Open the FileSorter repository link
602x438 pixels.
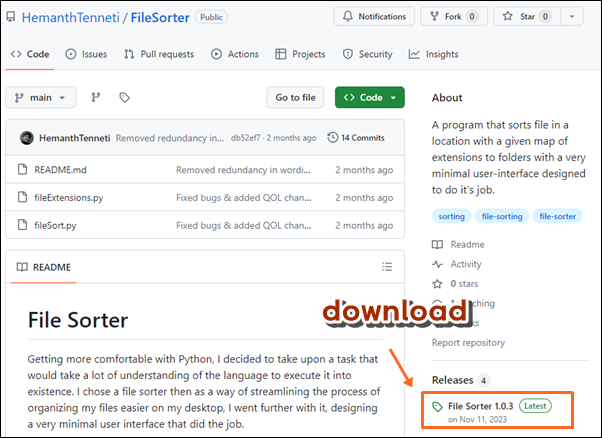pyautogui.click(x=160, y=18)
